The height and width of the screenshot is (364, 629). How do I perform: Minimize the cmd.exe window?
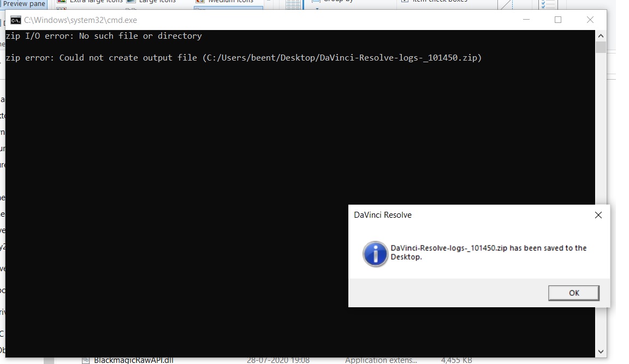526,20
